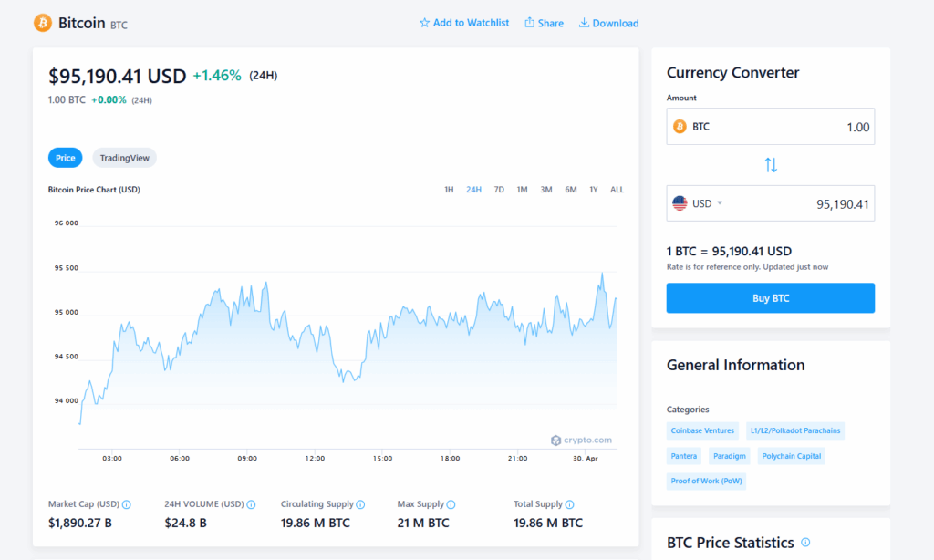Click the Buy BTC button

tap(770, 298)
